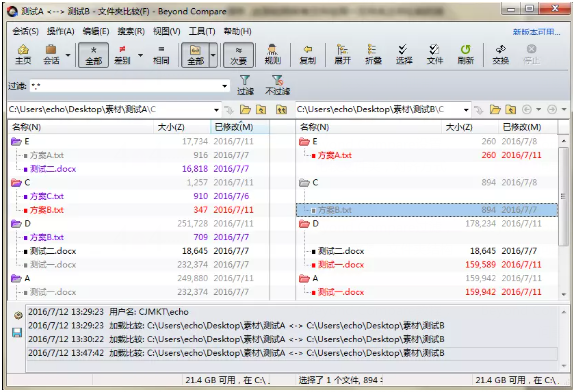Click the 过滤 funnel button
The image size is (573, 392).
[x=245, y=85]
